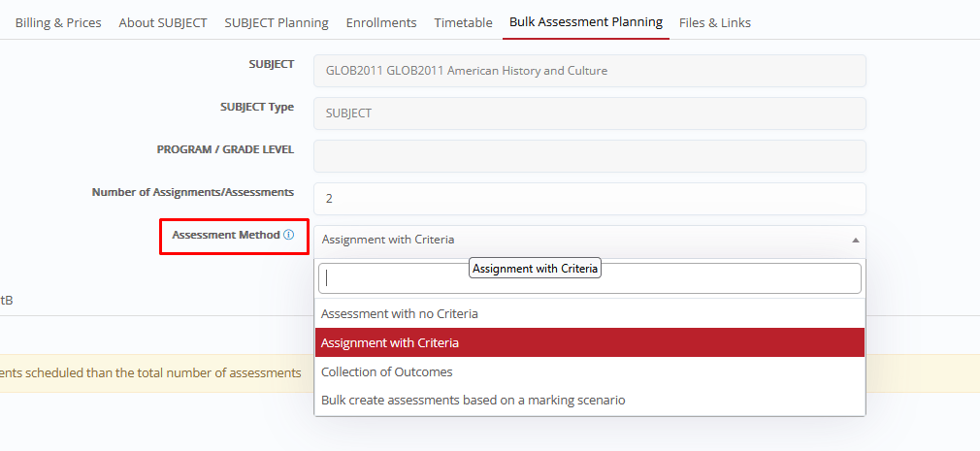
Task: Collapse the Assessment Method dropdown arrow
Action: pyautogui.click(x=855, y=240)
